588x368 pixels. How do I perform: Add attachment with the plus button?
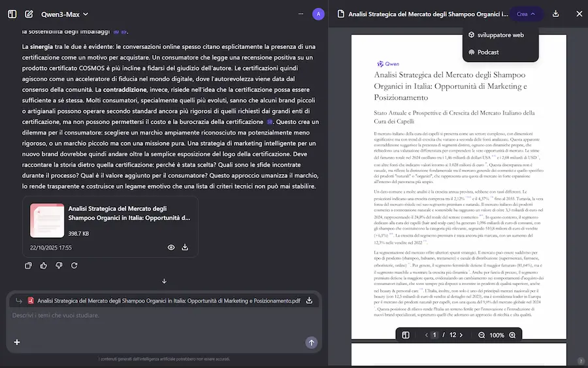[17, 342]
